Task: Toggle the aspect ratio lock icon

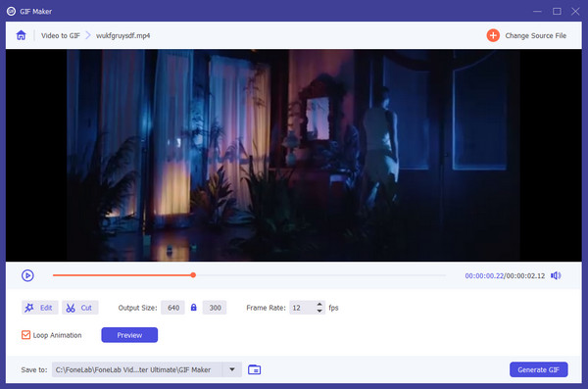Action: pos(193,308)
